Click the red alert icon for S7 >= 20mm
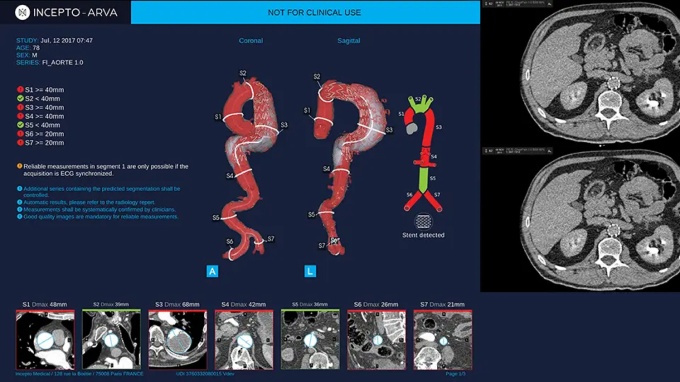The width and height of the screenshot is (680, 382). [x=20, y=142]
